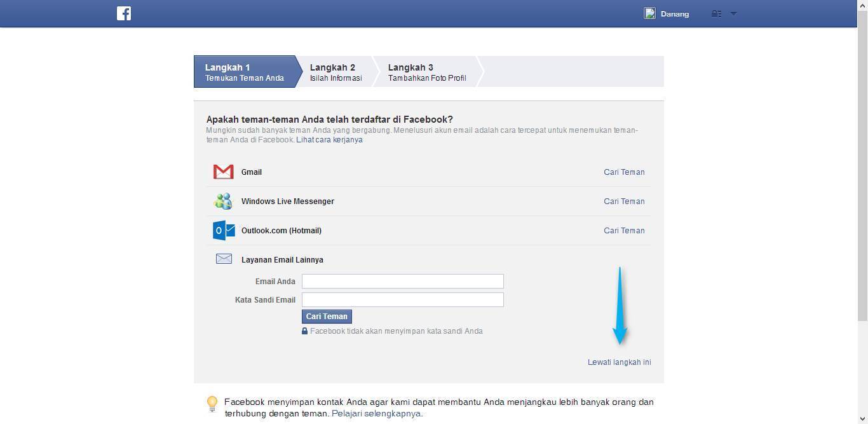
Task: Open the Lihat cara kerjanya link
Action: coord(329,140)
